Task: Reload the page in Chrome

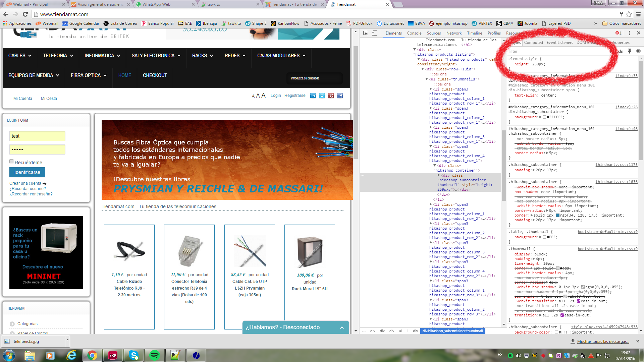Action: (x=25, y=14)
